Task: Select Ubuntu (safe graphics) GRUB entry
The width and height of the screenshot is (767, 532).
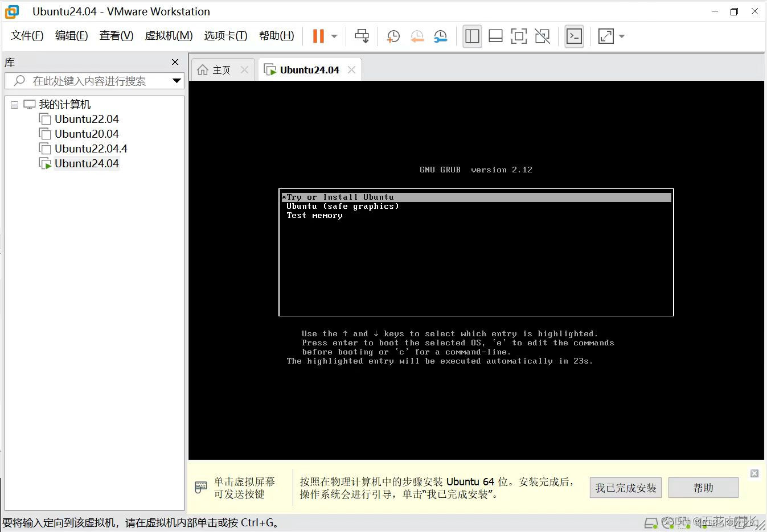Action: (x=343, y=207)
